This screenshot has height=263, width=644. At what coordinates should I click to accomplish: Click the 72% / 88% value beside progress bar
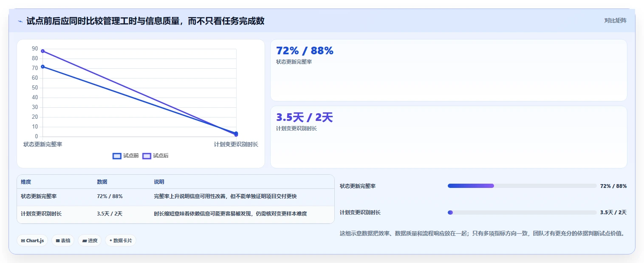[613, 186]
